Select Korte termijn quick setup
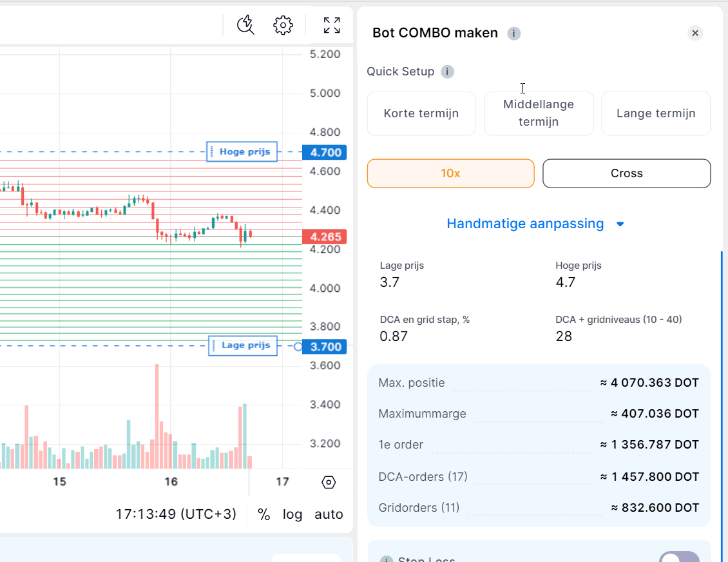This screenshot has height=562, width=728. click(x=421, y=113)
